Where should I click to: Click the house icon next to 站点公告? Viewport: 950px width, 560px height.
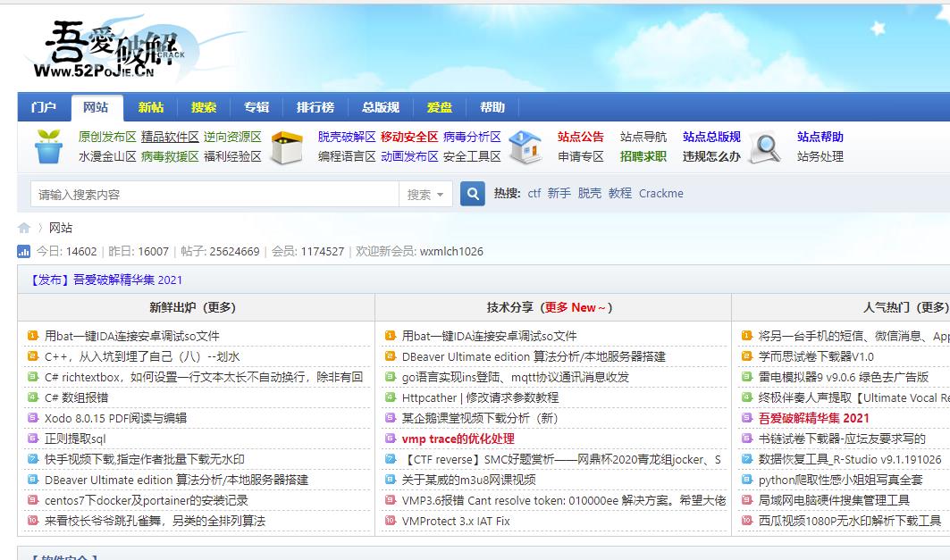coord(525,146)
